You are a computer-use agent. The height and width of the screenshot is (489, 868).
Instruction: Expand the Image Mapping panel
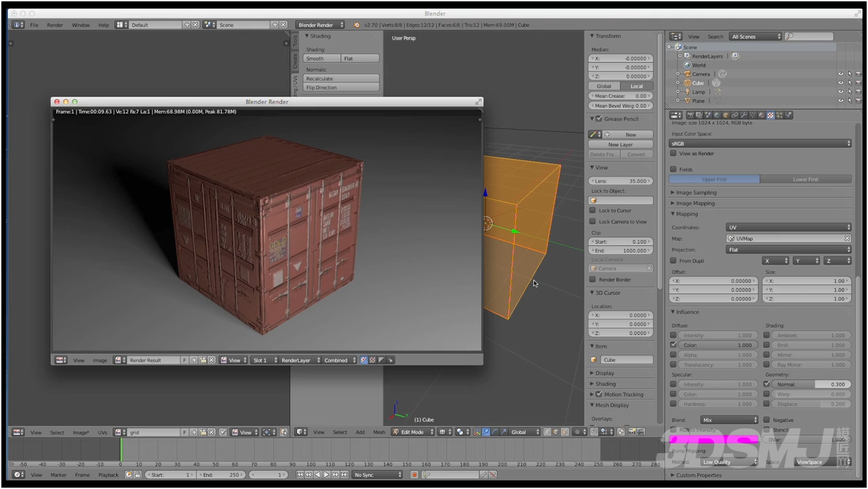coord(695,203)
